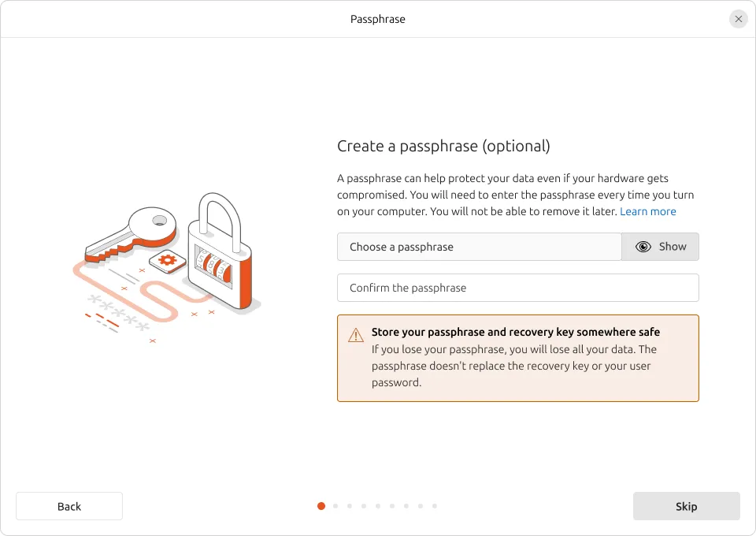
Task: Click the second page indicator dot
Action: click(x=335, y=506)
